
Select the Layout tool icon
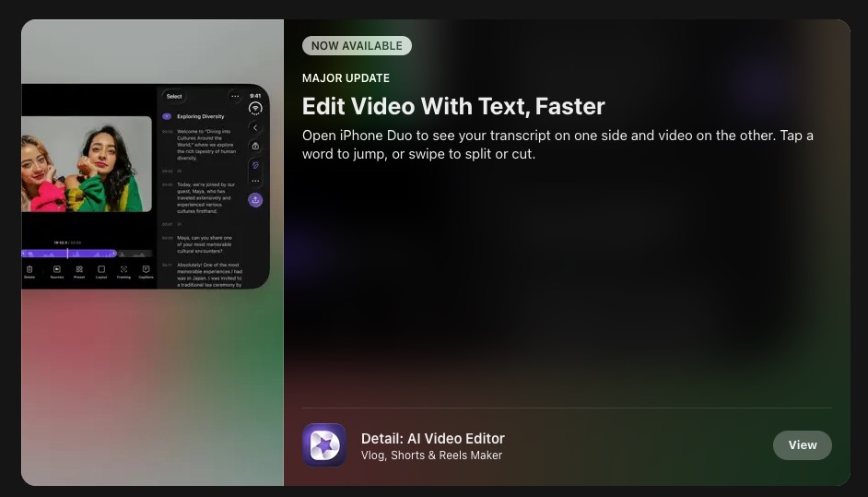(x=101, y=271)
